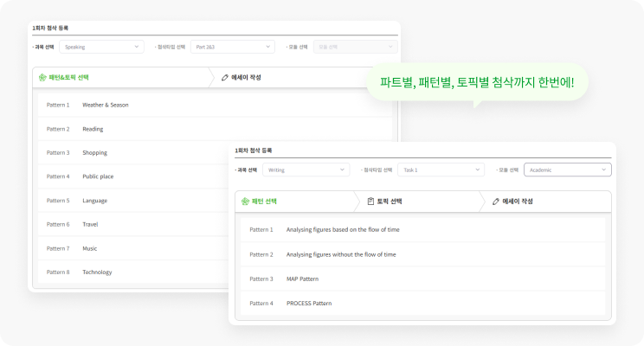The image size is (644, 346).
Task: Select Pattern 8 Technology row
Action: coord(133,272)
